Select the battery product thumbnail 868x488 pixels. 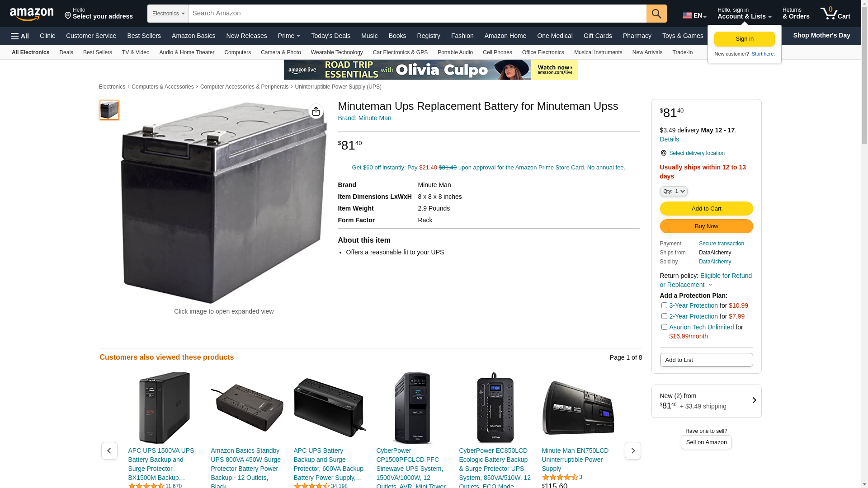[109, 110]
